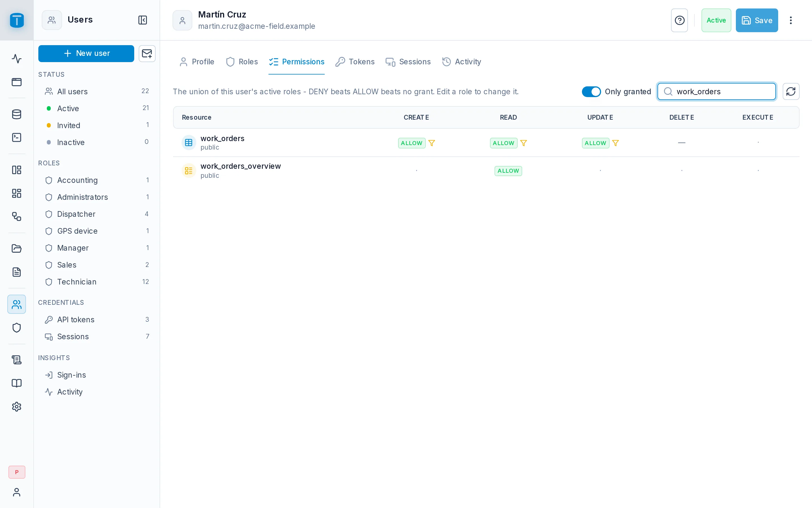Open the activity pulse icon in left rail
This screenshot has height=508, width=812.
(x=17, y=59)
